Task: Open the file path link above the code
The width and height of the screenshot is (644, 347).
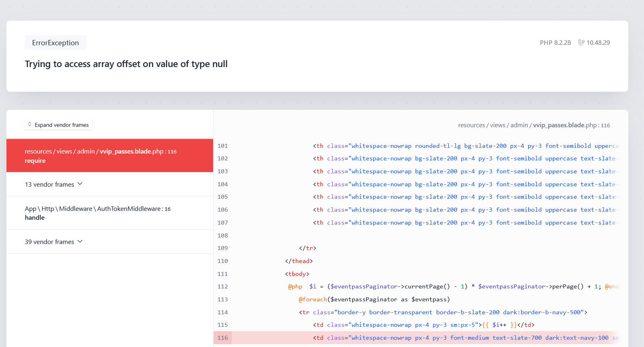Action: (x=533, y=125)
